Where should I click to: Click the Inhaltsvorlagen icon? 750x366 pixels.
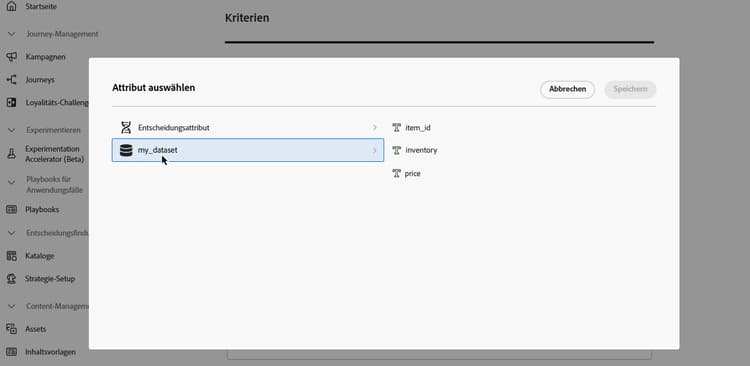(x=11, y=352)
